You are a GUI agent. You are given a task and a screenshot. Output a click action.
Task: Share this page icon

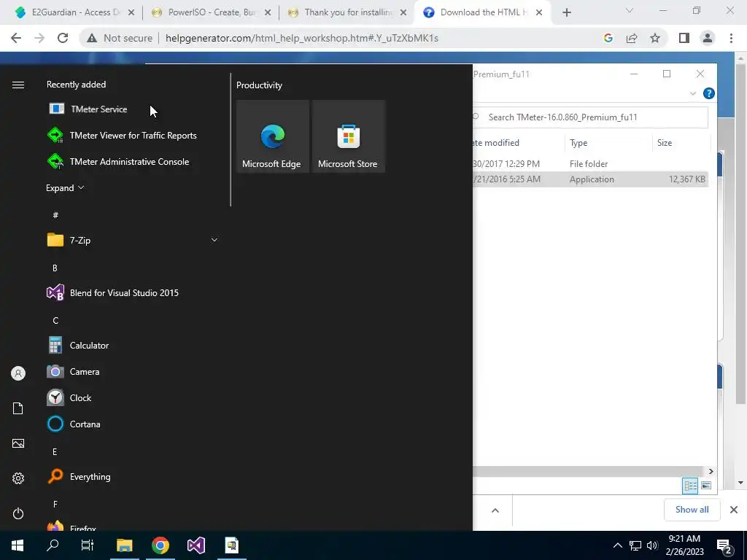(x=632, y=38)
